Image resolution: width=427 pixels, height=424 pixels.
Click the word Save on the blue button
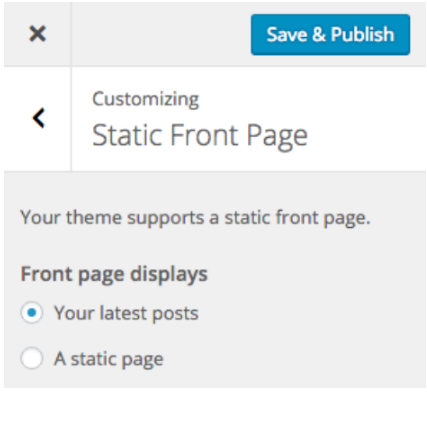[287, 34]
